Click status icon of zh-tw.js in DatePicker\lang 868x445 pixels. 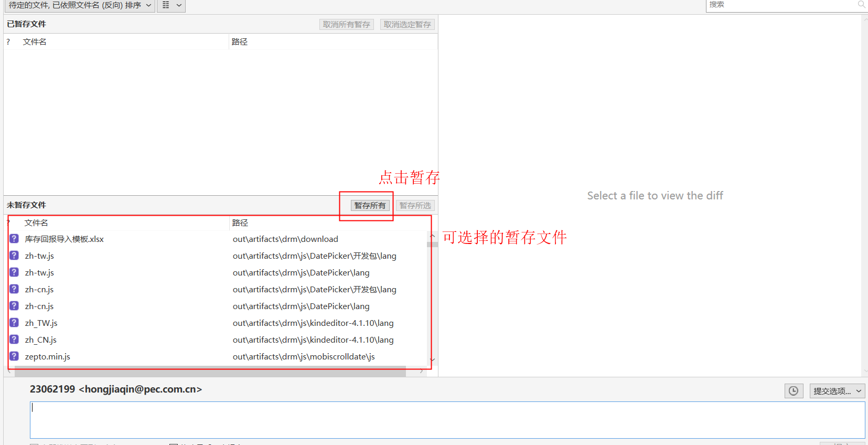(x=14, y=272)
